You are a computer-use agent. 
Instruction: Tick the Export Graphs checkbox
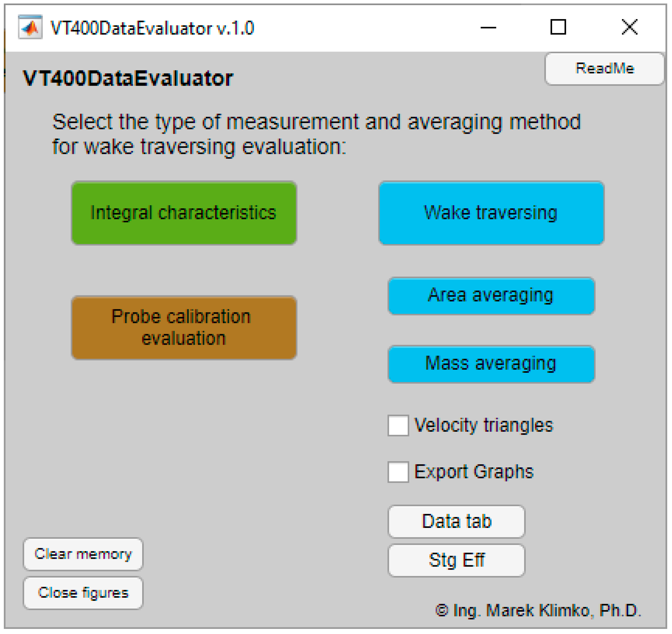(x=398, y=472)
